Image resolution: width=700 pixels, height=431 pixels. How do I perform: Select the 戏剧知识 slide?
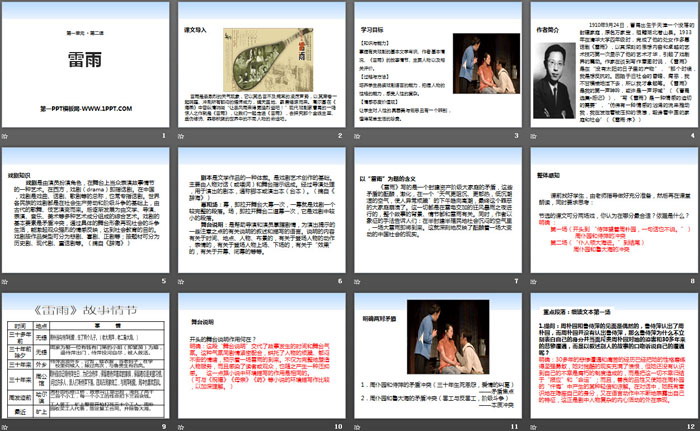pyautogui.click(x=88, y=216)
